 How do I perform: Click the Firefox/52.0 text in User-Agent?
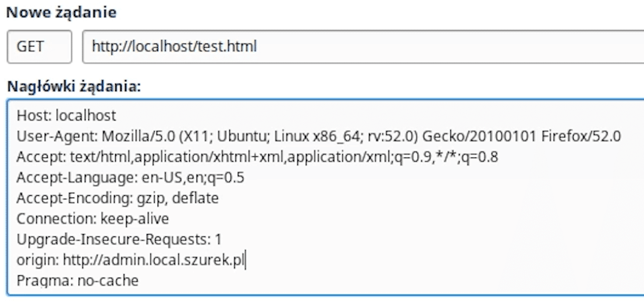[x=581, y=136]
